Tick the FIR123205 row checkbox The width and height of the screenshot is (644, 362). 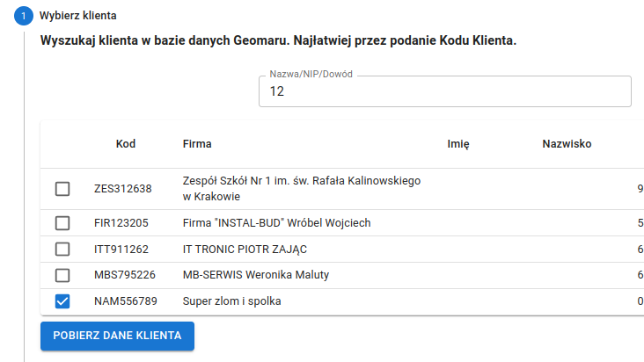pos(62,223)
